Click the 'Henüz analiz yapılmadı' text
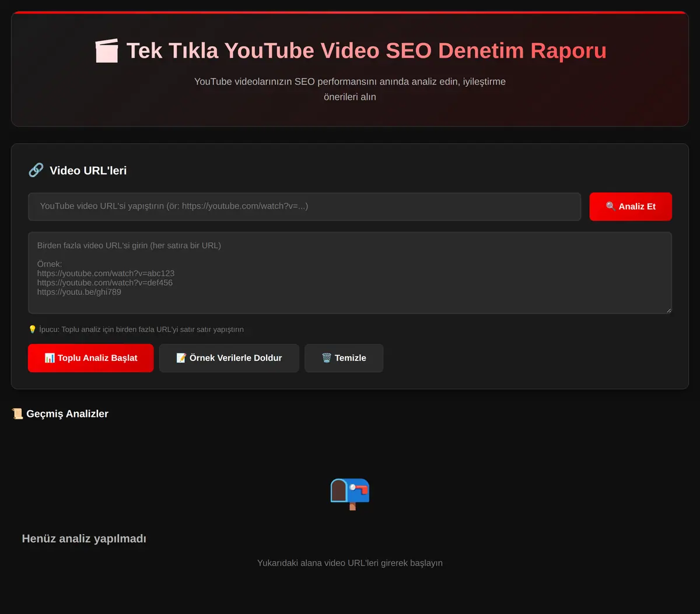This screenshot has width=700, height=614. pyautogui.click(x=84, y=539)
